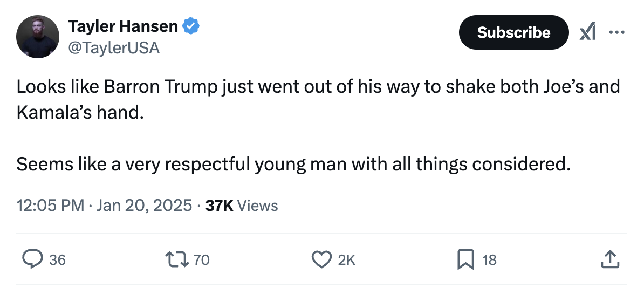644x287 pixels.
Task: Click the @TaylerUSA handle
Action: [114, 48]
